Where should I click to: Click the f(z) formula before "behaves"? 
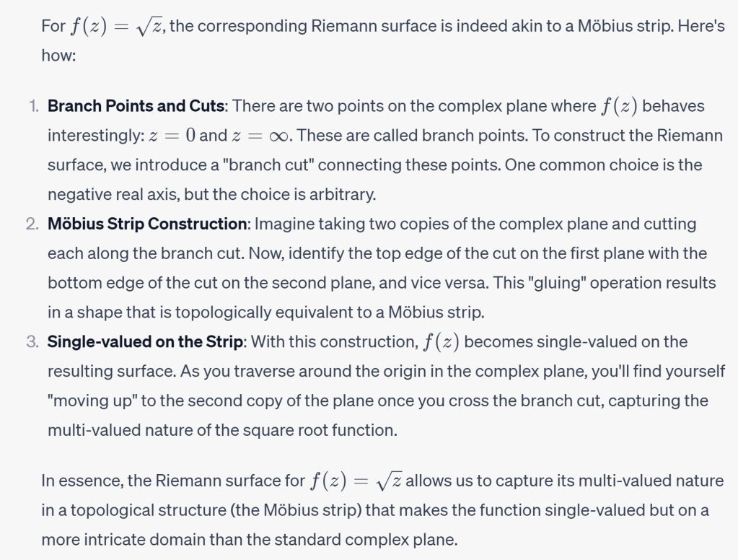pyautogui.click(x=619, y=106)
